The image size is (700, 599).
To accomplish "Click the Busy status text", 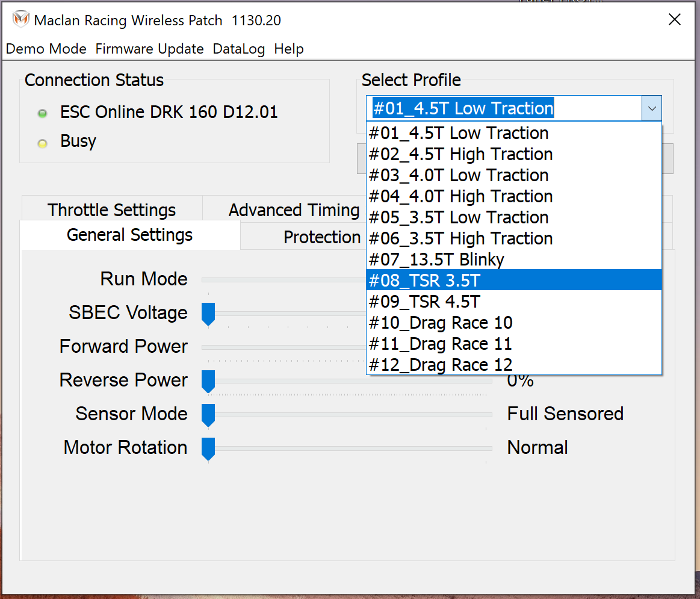I will 78,141.
